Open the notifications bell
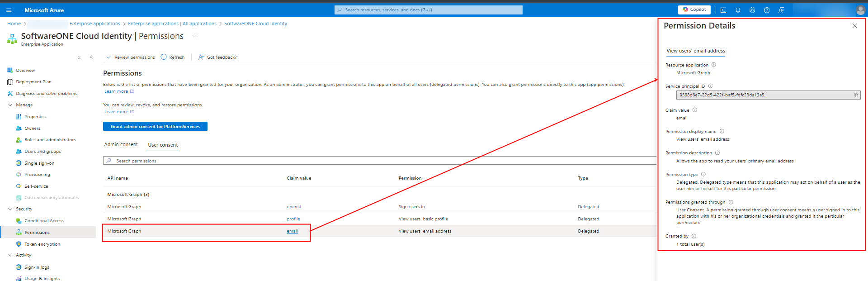 [x=738, y=10]
